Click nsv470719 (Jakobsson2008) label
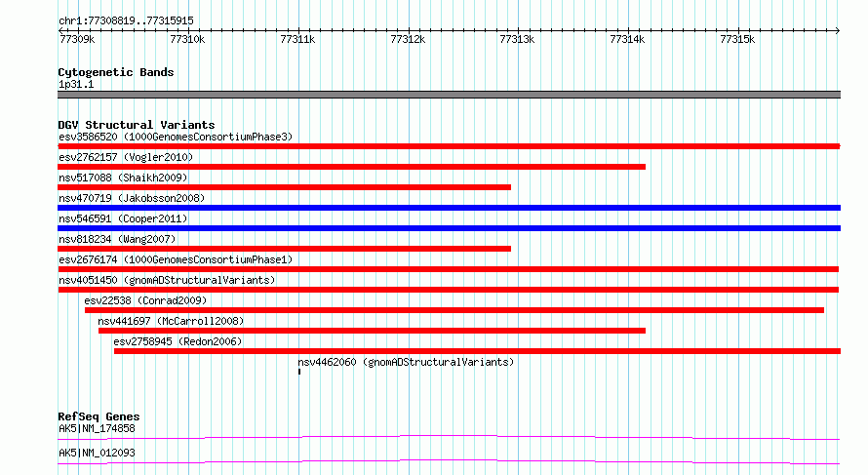 coord(132,198)
